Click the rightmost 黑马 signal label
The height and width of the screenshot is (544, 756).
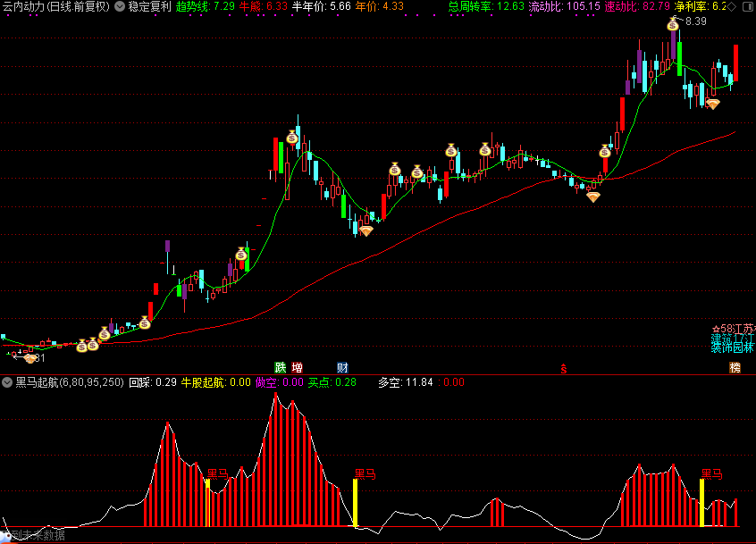[711, 474]
